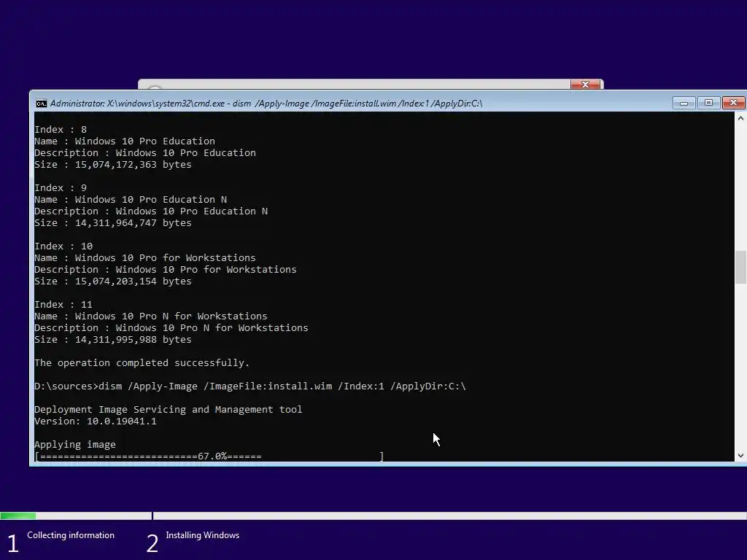Click the console scrollbar down arrow
The width and height of the screenshot is (747, 560).
(x=740, y=455)
